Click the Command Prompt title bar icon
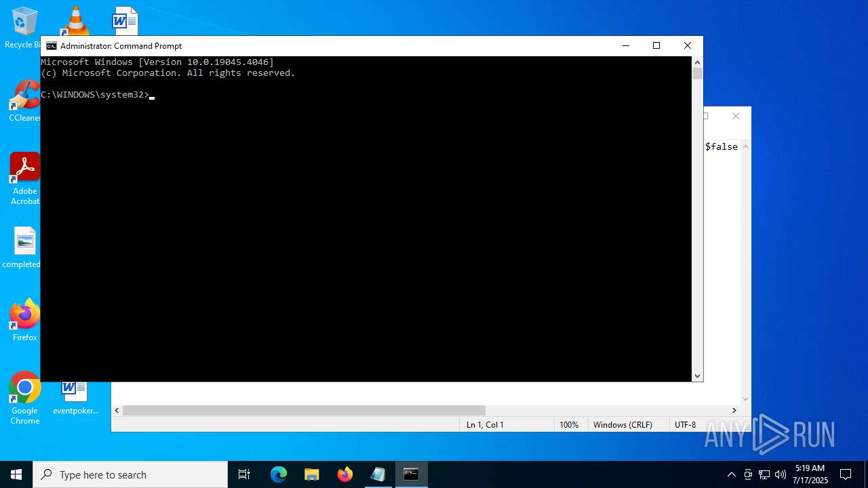 point(52,46)
